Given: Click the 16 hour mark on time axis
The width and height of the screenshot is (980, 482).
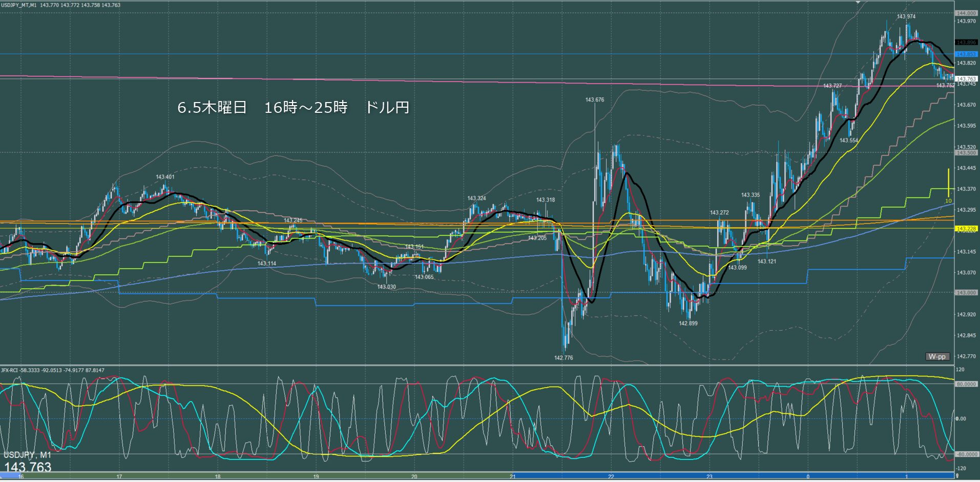Looking at the screenshot, I should [21, 477].
